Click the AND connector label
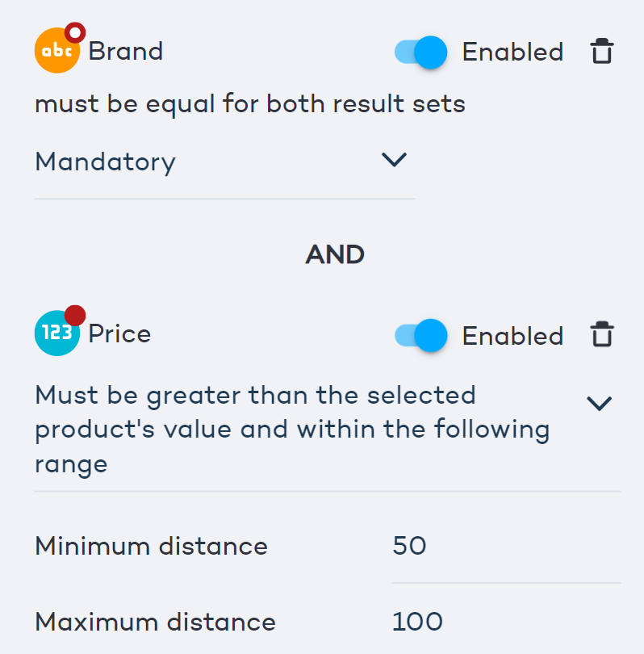Viewport: 644px width, 654px height. click(334, 254)
